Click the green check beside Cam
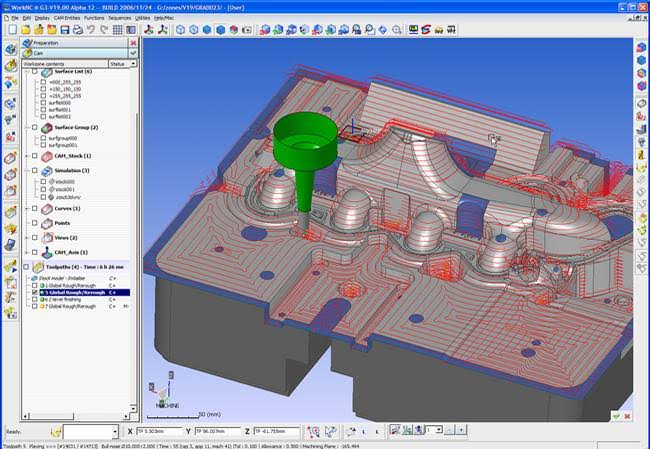The height and width of the screenshot is (449, 650). (x=133, y=53)
